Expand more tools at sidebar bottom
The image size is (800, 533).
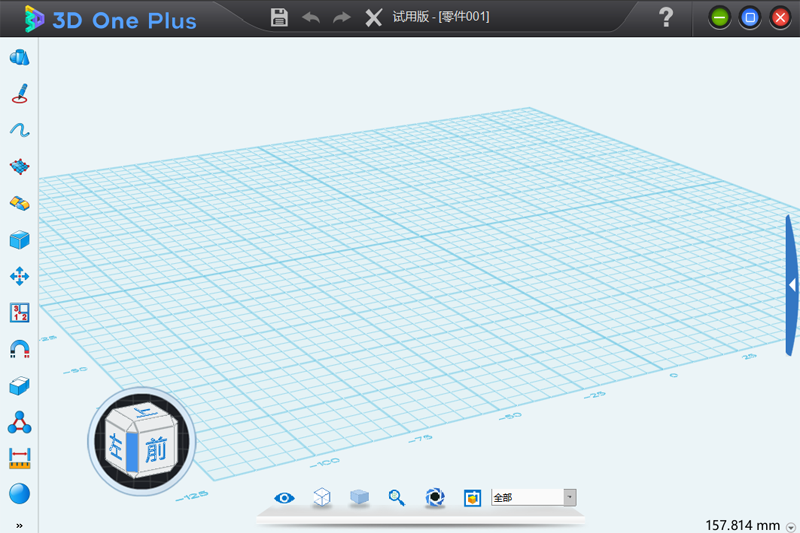[19, 525]
